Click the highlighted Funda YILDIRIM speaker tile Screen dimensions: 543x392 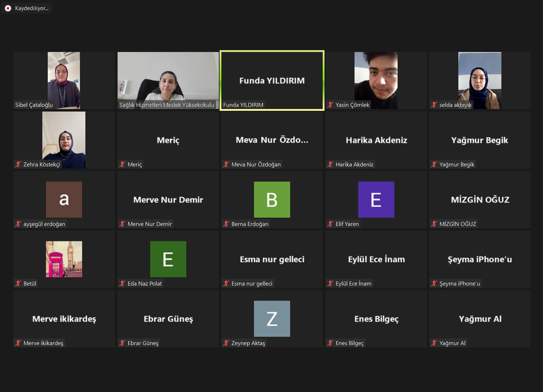point(271,81)
